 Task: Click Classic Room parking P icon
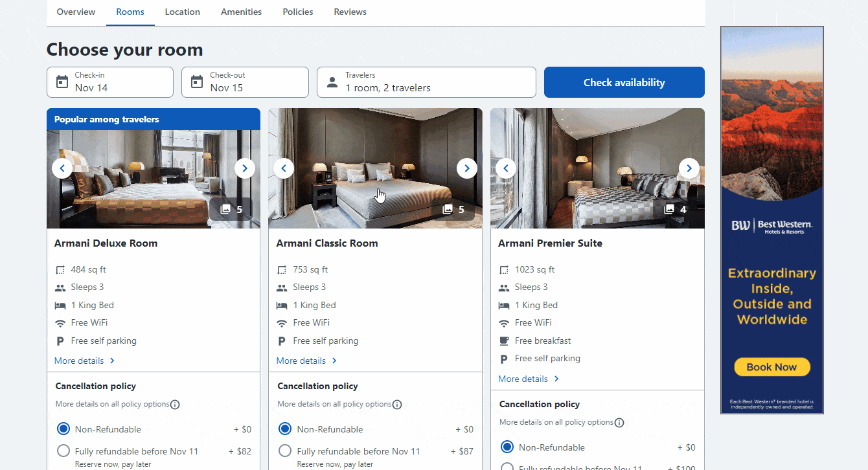[x=282, y=341]
